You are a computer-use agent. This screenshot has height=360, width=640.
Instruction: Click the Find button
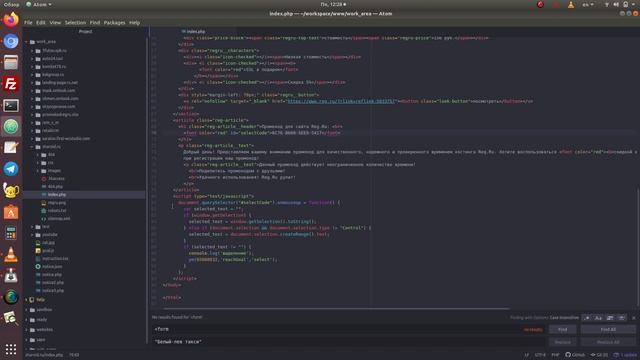pyautogui.click(x=562, y=329)
